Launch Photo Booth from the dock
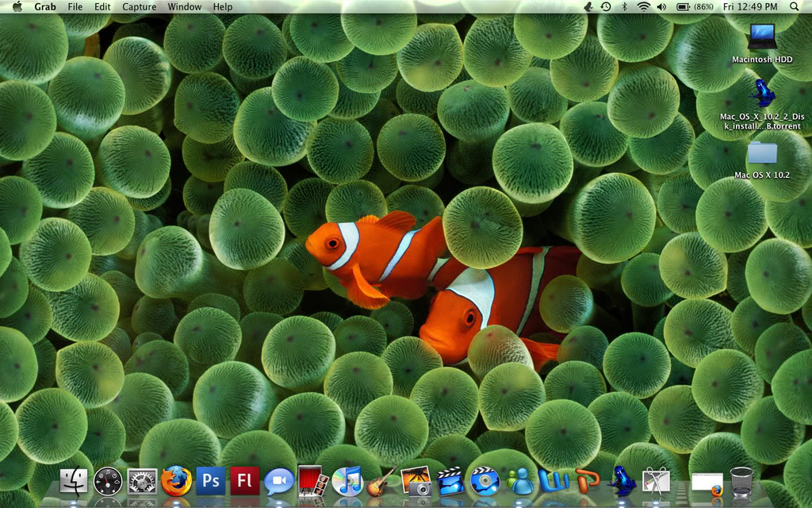 (312, 480)
